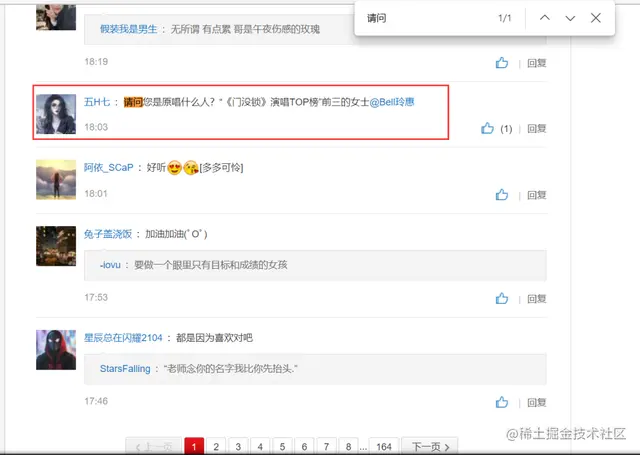Open StarsFalling's username in quoted reply
Image resolution: width=640 pixels, height=455 pixels.
[x=125, y=369]
